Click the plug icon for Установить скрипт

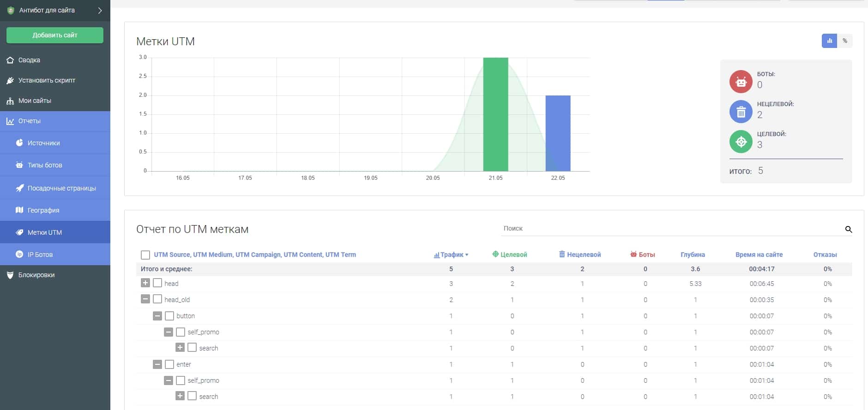coord(10,80)
